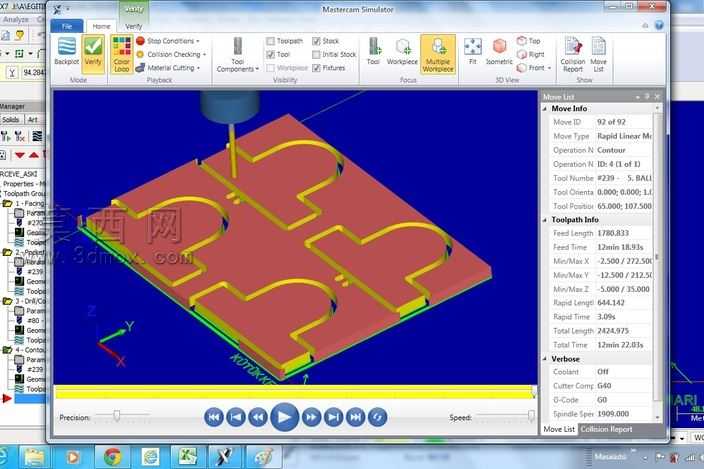This screenshot has height=469, width=704.
Task: Toggle the Workpiece visibility checkbox
Action: 270,68
